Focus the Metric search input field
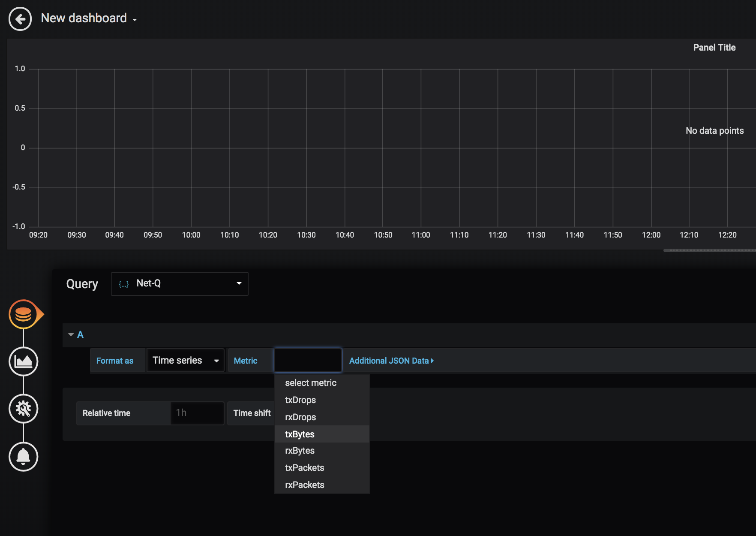 (308, 361)
